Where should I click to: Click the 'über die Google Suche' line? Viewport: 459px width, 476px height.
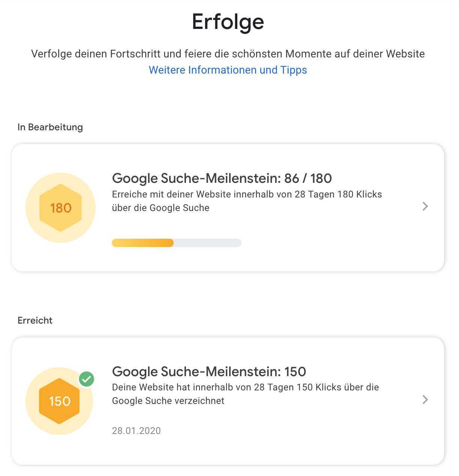(x=160, y=208)
